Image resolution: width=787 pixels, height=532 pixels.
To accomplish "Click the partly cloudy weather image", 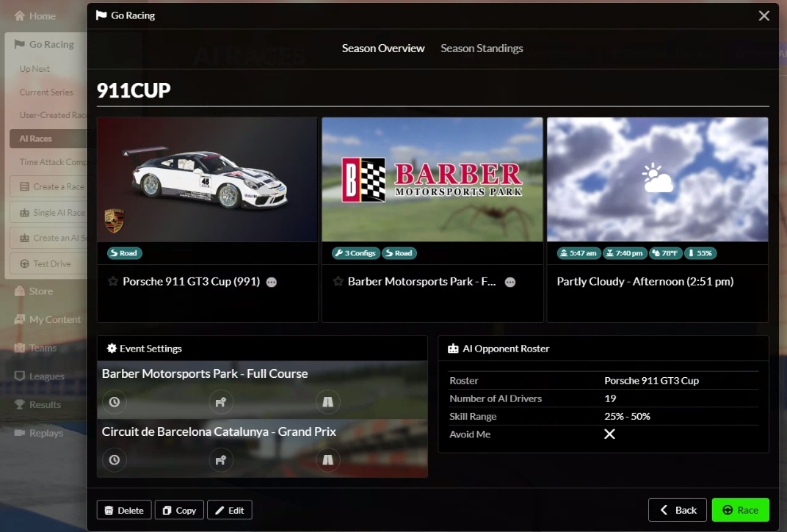I will [x=658, y=179].
